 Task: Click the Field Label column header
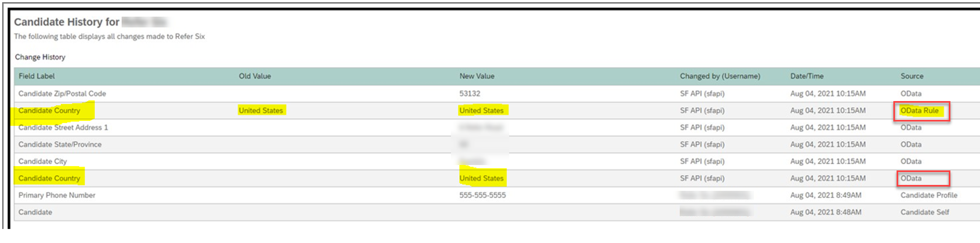pyautogui.click(x=37, y=76)
